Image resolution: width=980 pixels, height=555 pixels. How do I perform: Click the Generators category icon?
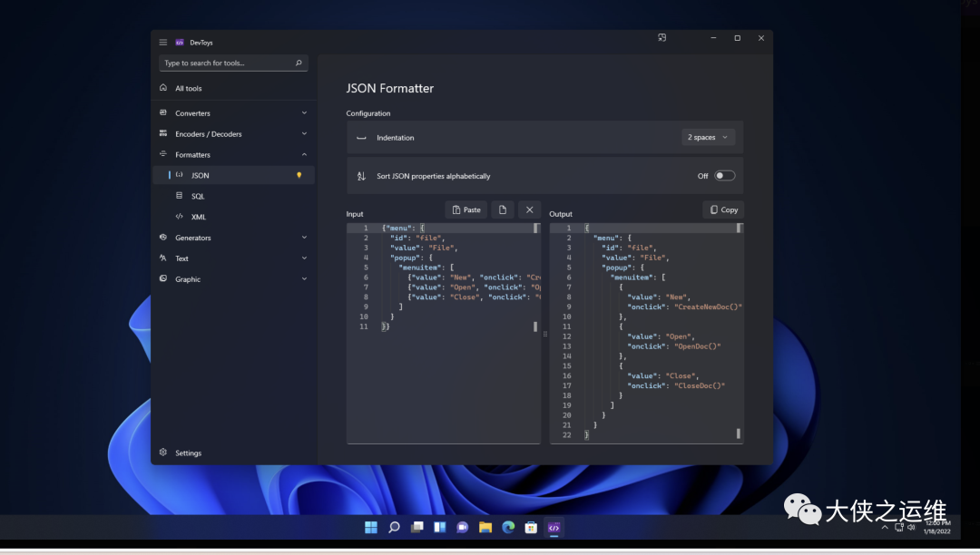tap(163, 238)
